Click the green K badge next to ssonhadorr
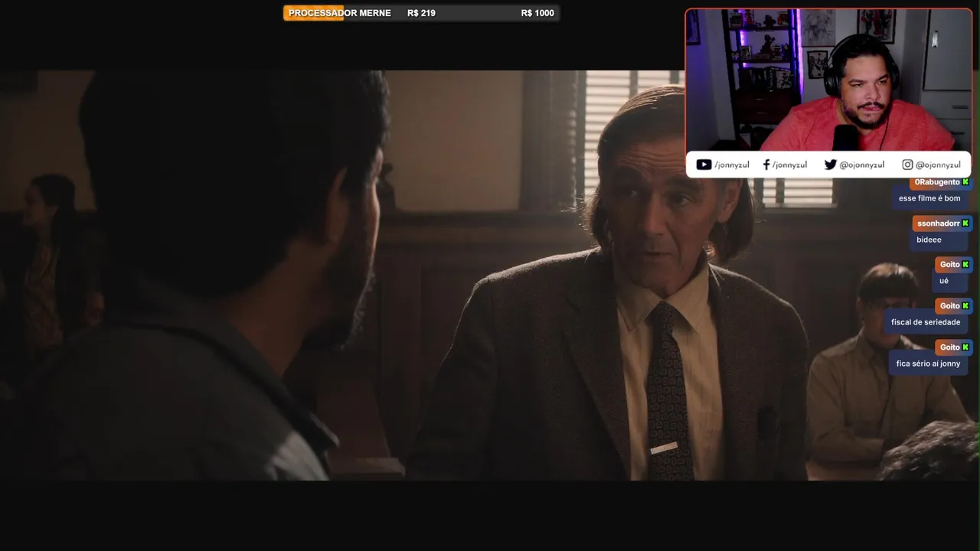 tap(965, 223)
